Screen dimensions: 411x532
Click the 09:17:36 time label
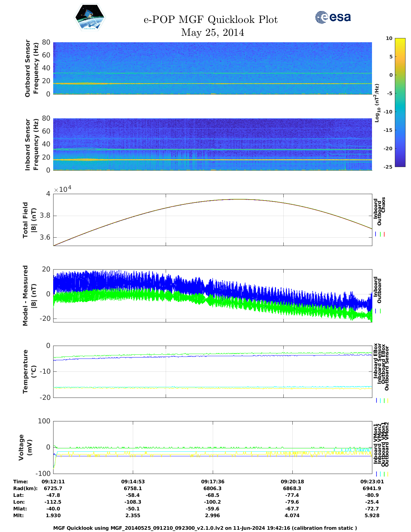coord(212,481)
